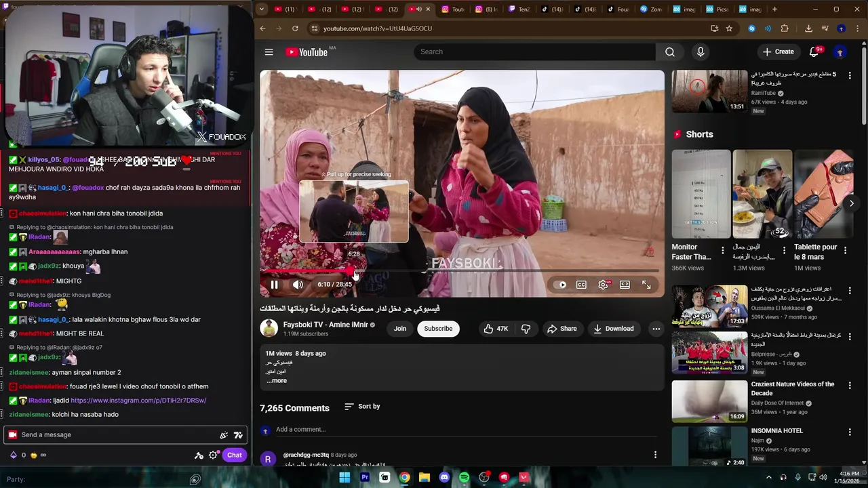Open the Instagram link in IRadan's chat message
Screen dimensions: 868x488
pos(138,401)
